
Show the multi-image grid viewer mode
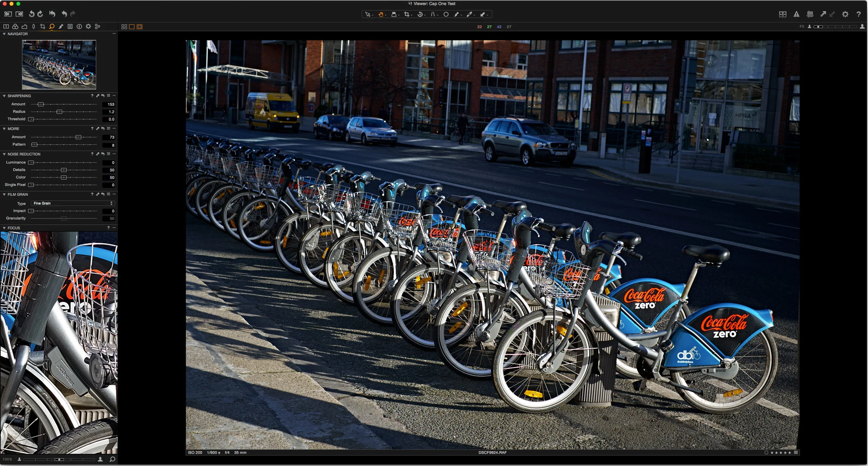click(x=124, y=27)
